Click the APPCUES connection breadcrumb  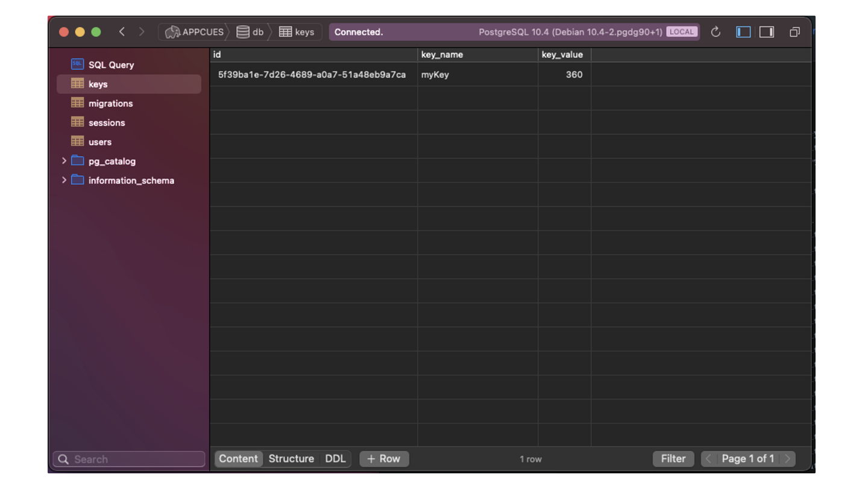click(194, 32)
